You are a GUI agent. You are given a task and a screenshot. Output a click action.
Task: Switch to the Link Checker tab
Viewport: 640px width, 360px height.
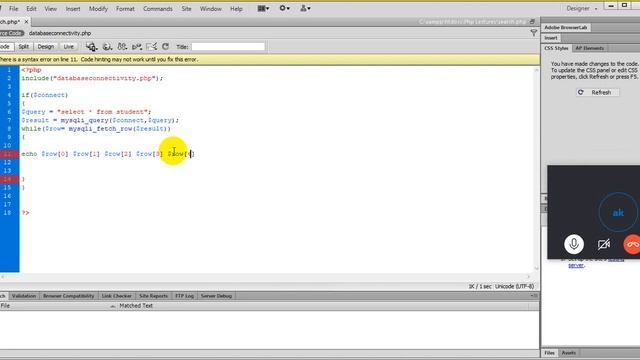pos(116,296)
